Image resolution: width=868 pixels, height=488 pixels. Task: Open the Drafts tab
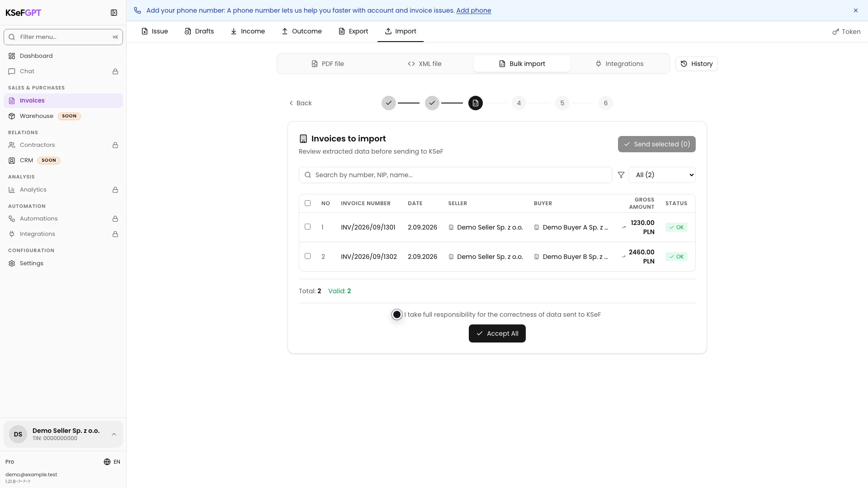coord(199,31)
